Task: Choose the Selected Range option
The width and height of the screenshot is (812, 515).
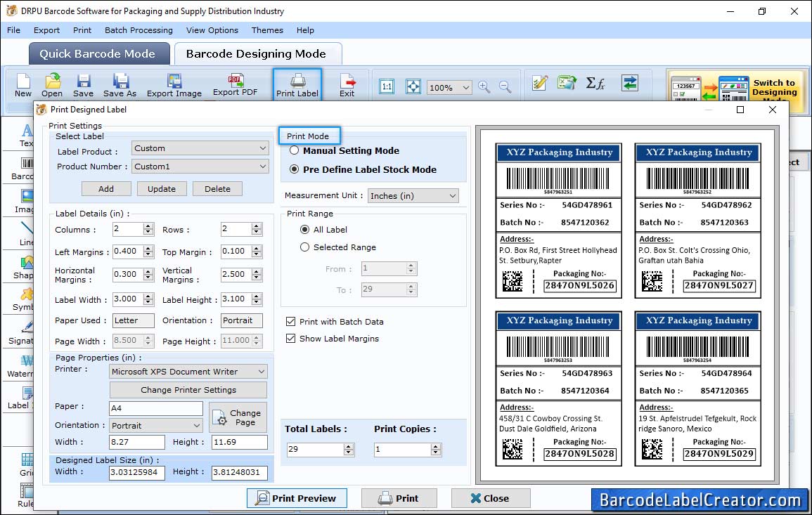Action: pyautogui.click(x=304, y=247)
